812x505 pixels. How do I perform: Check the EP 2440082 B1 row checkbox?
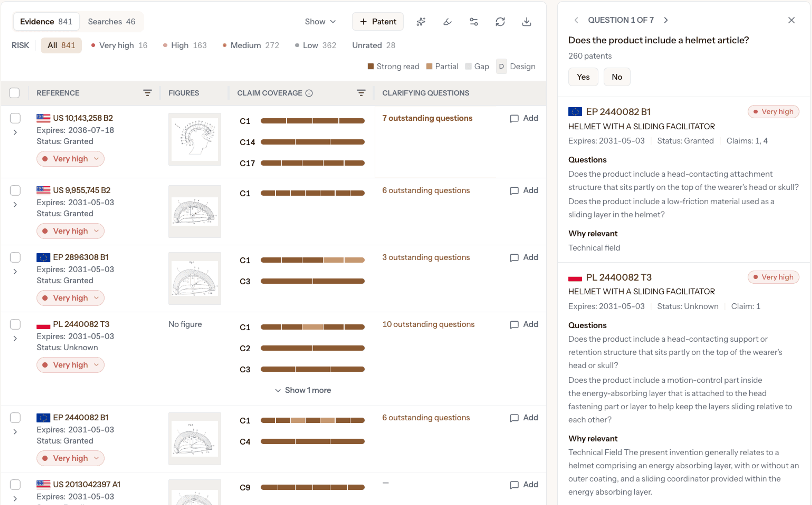coord(15,418)
